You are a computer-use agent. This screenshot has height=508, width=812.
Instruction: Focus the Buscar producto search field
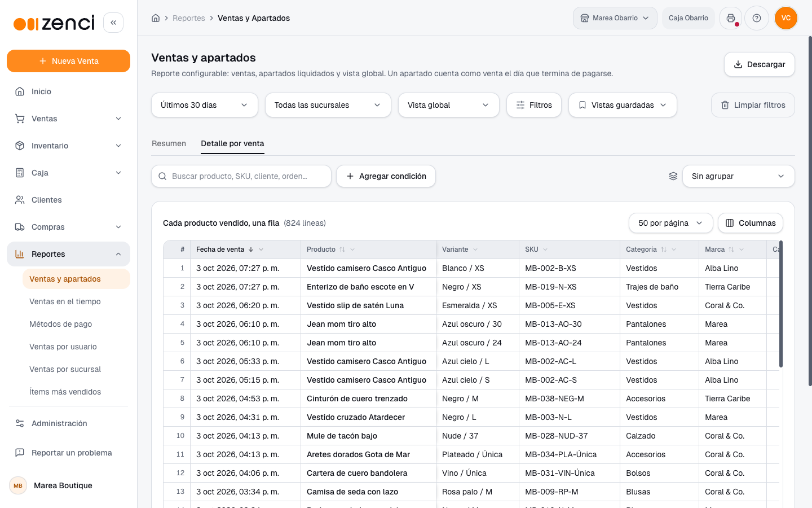(241, 176)
